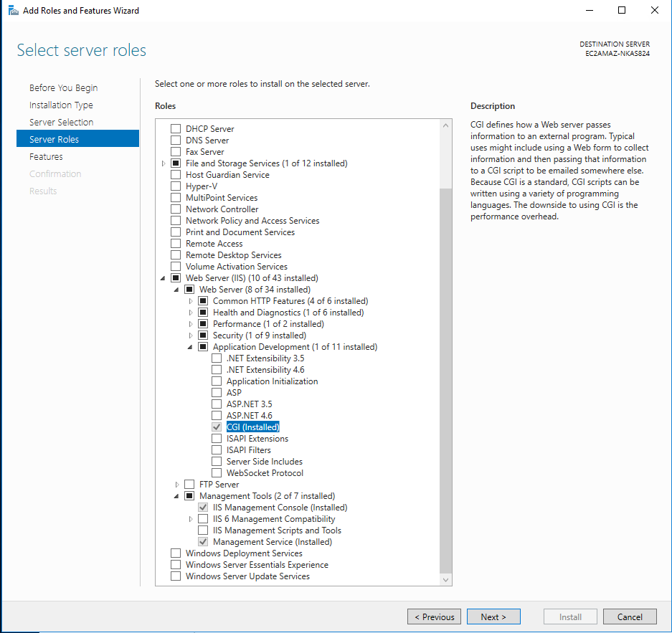Viewport: 672px width, 633px height.
Task: Expand Health and Diagnostics
Action: [x=191, y=313]
